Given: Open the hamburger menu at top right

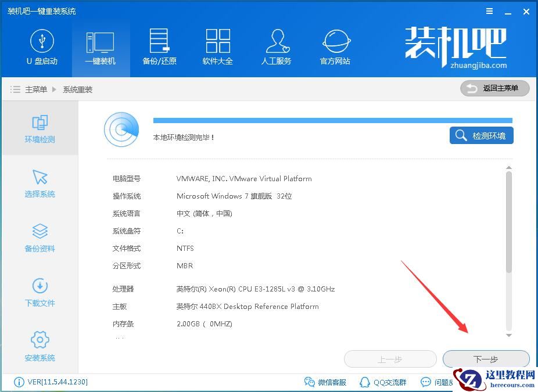Looking at the screenshot, I should [x=489, y=11].
